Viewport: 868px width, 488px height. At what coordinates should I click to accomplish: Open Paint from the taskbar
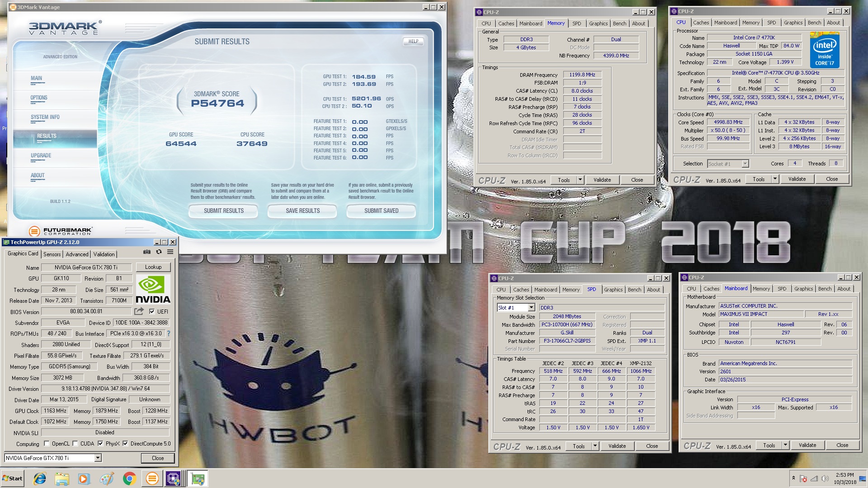[x=107, y=479]
